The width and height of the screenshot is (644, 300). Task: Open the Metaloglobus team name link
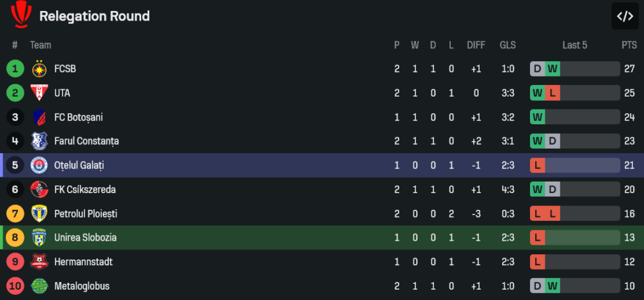coord(82,286)
